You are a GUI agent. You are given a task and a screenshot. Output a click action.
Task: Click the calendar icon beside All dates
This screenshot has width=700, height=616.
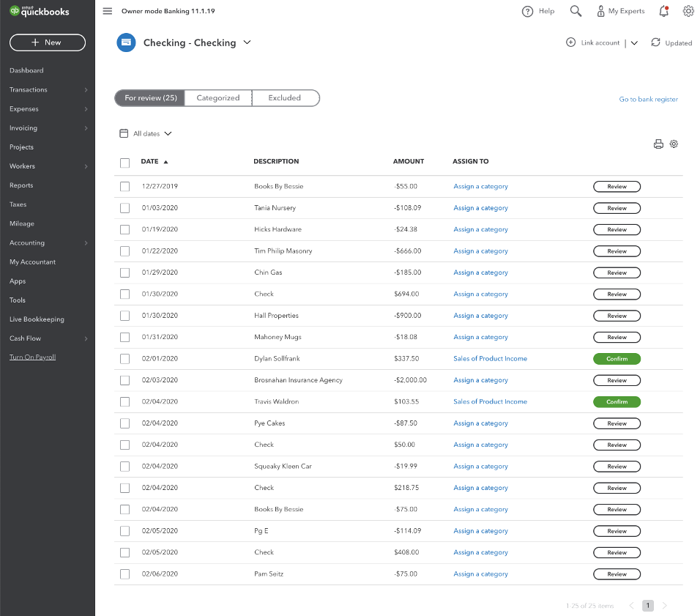pyautogui.click(x=124, y=133)
